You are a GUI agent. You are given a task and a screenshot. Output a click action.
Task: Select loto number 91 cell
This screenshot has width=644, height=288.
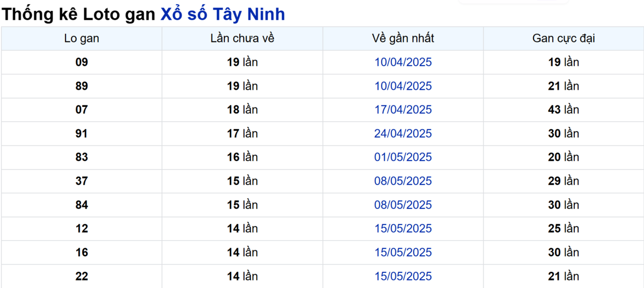[x=82, y=134]
